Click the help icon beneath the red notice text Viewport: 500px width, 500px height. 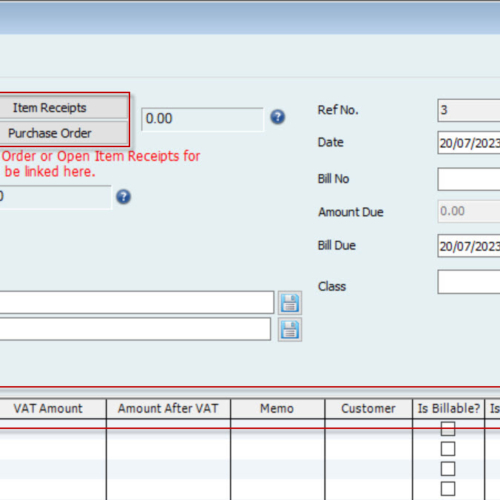[123, 197]
